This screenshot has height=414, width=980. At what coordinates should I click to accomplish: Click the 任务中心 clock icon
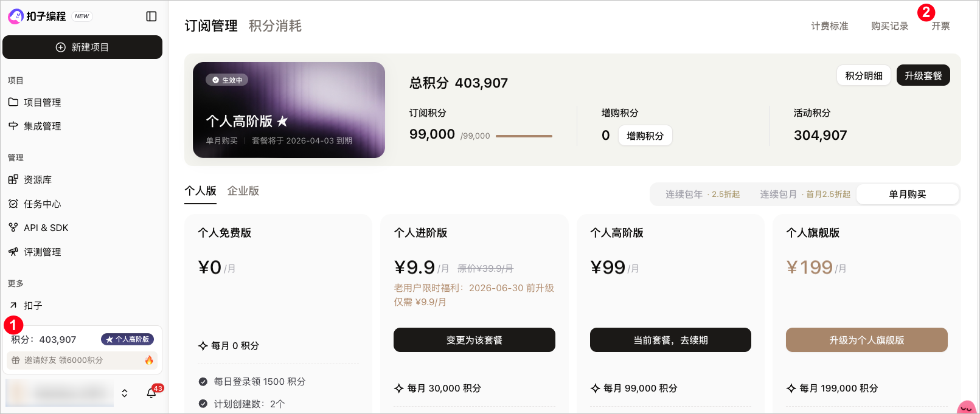[13, 204]
